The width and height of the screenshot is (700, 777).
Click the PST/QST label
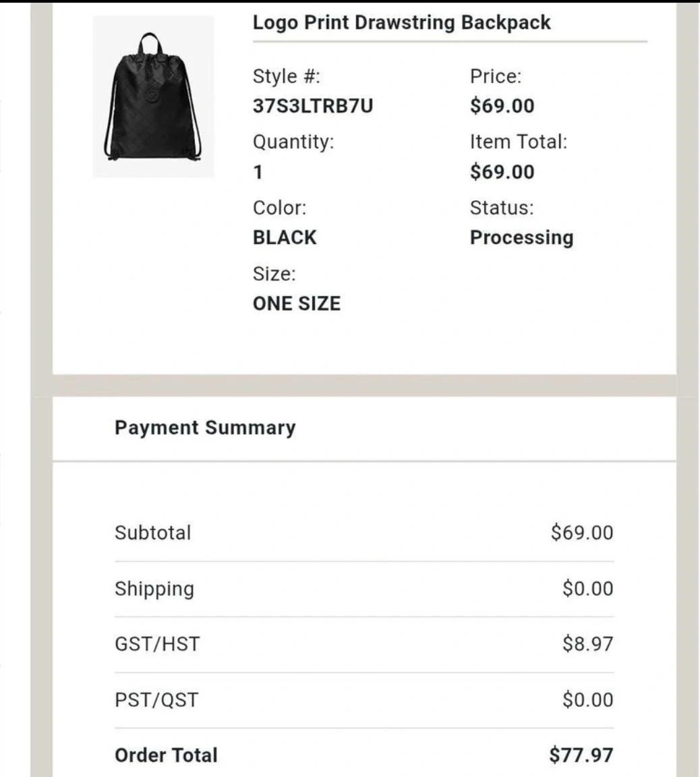156,699
